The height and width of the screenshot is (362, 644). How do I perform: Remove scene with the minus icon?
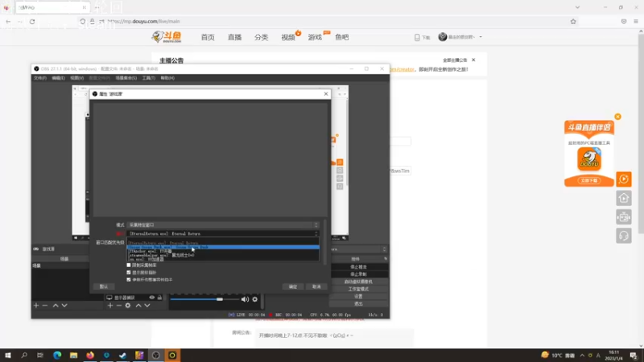(x=45, y=306)
